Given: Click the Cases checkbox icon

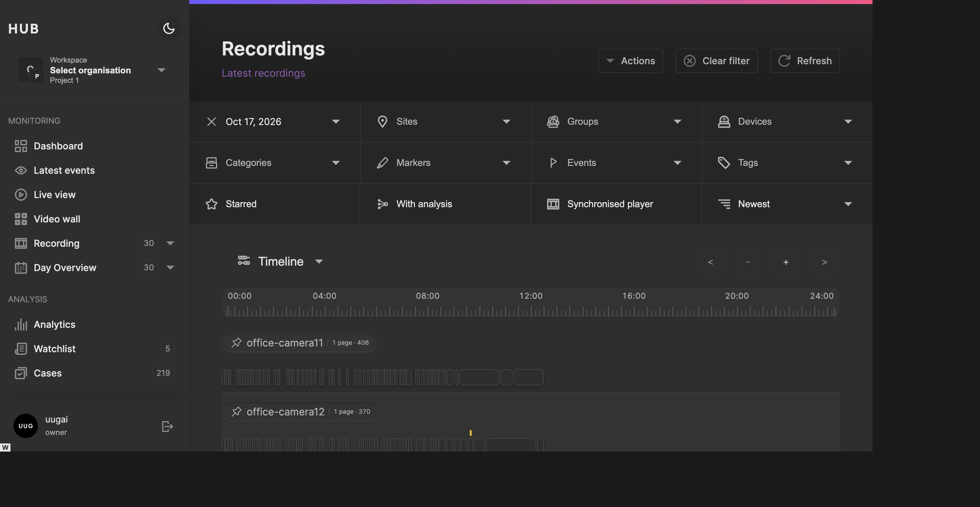Looking at the screenshot, I should point(21,373).
